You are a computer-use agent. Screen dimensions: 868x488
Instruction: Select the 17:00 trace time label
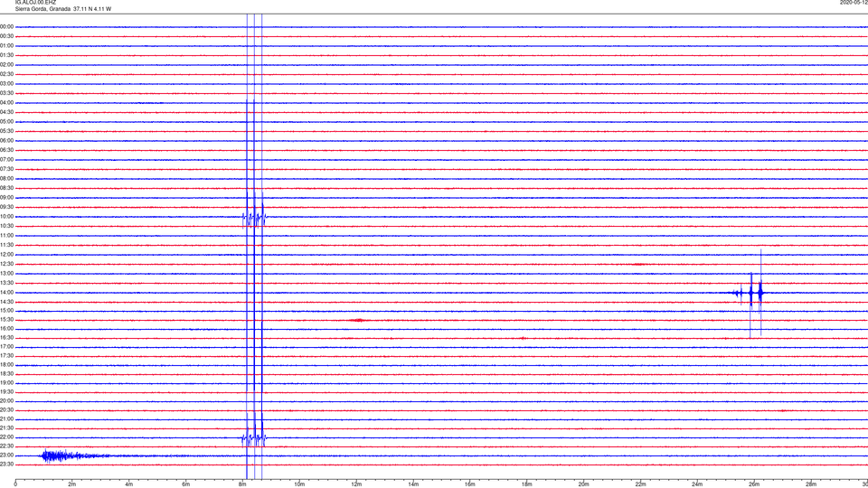6,346
